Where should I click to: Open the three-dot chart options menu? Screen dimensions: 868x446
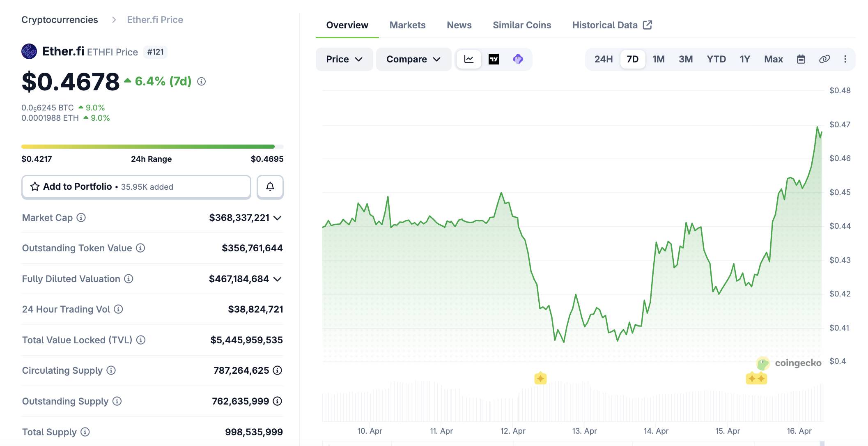coord(845,59)
